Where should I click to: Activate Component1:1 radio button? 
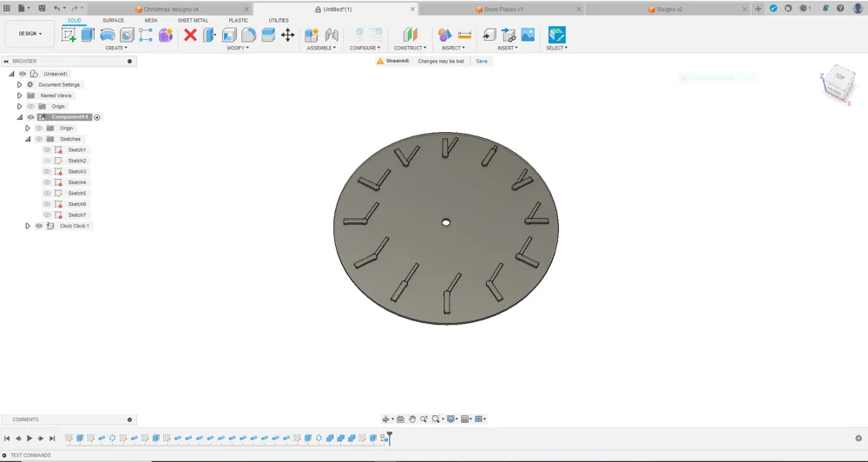[97, 117]
